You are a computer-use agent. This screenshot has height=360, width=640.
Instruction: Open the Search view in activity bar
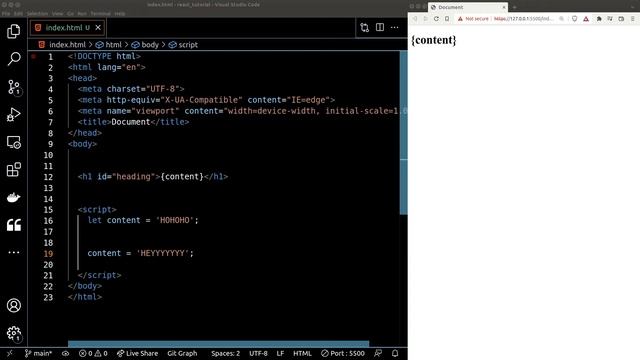tap(13, 59)
